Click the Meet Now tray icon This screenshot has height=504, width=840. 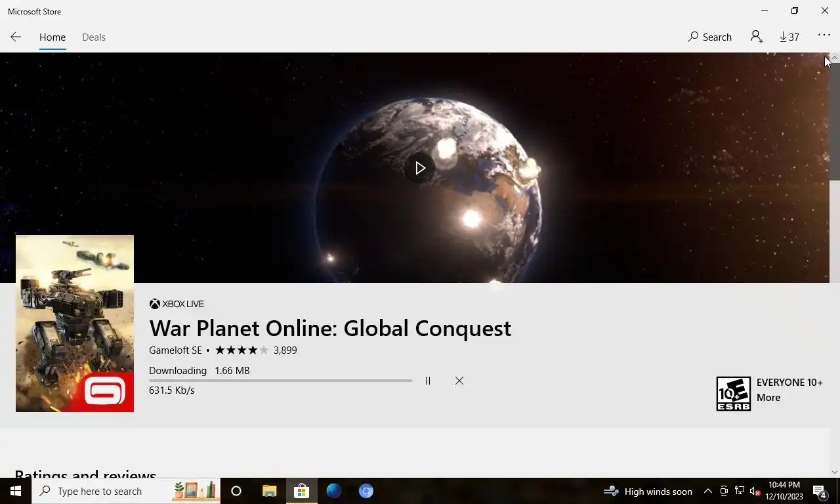pyautogui.click(x=724, y=491)
